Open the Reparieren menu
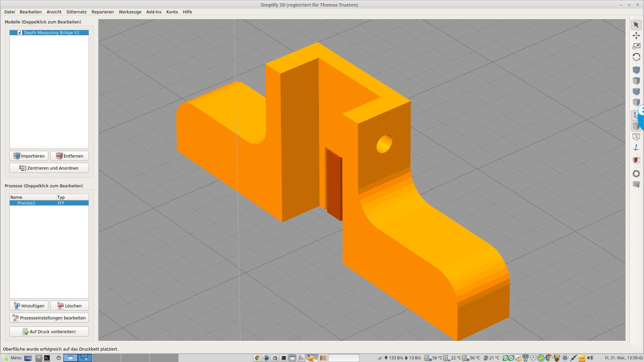644x362 pixels. point(103,12)
